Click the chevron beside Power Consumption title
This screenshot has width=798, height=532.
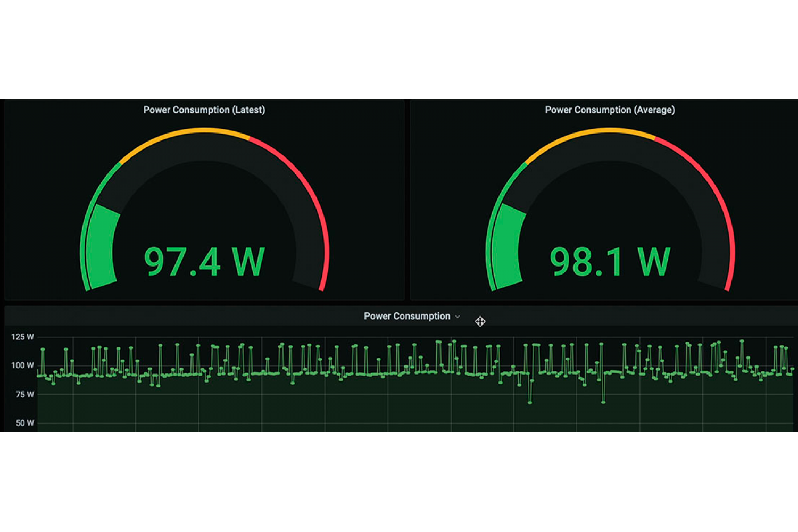tap(458, 317)
